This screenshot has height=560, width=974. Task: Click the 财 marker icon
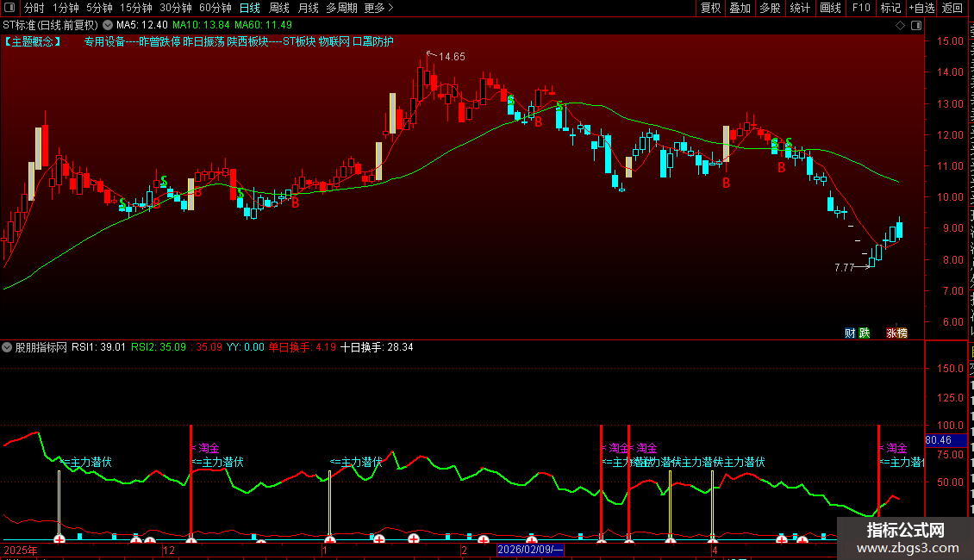[850, 333]
